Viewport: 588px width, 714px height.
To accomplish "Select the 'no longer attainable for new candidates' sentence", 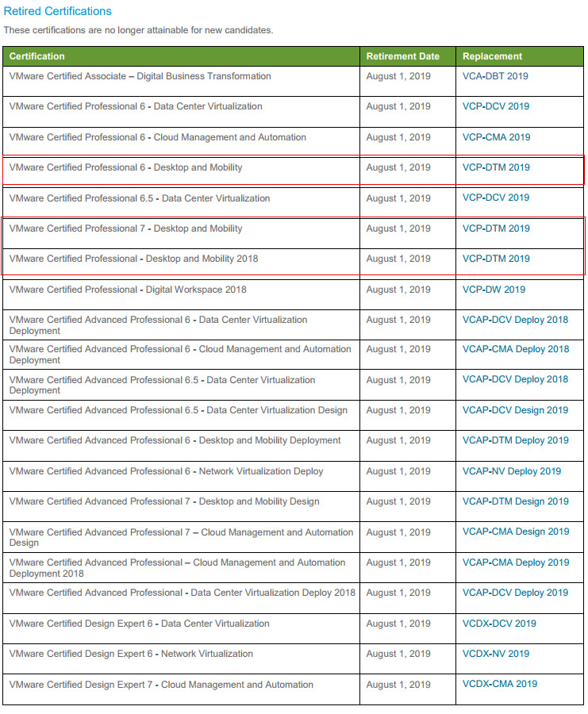I will 138,30.
